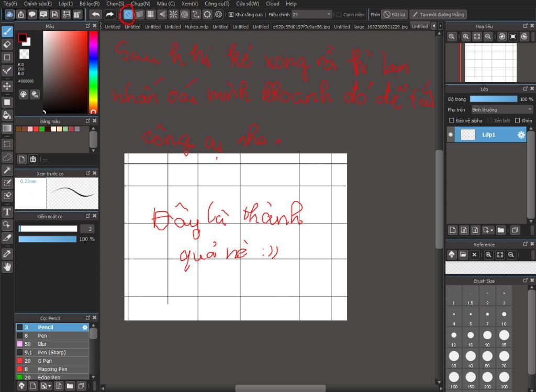Hide layer Lớp1 visibility dot
The height and width of the screenshot is (392, 536).
pyautogui.click(x=451, y=135)
